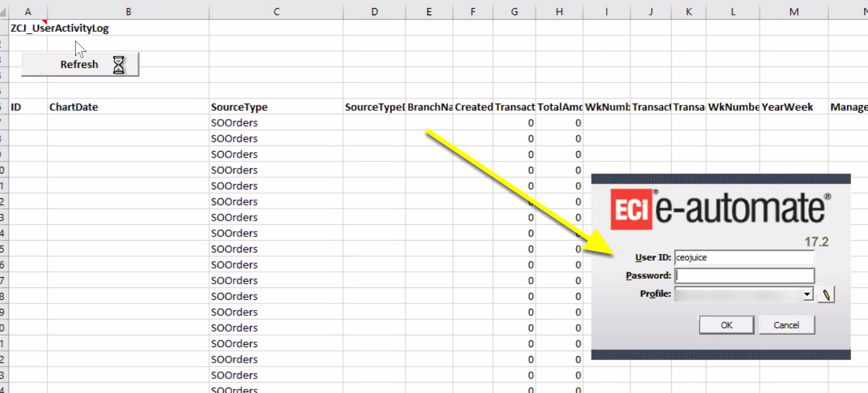Select column M header
Image resolution: width=868 pixels, height=393 pixels.
794,11
